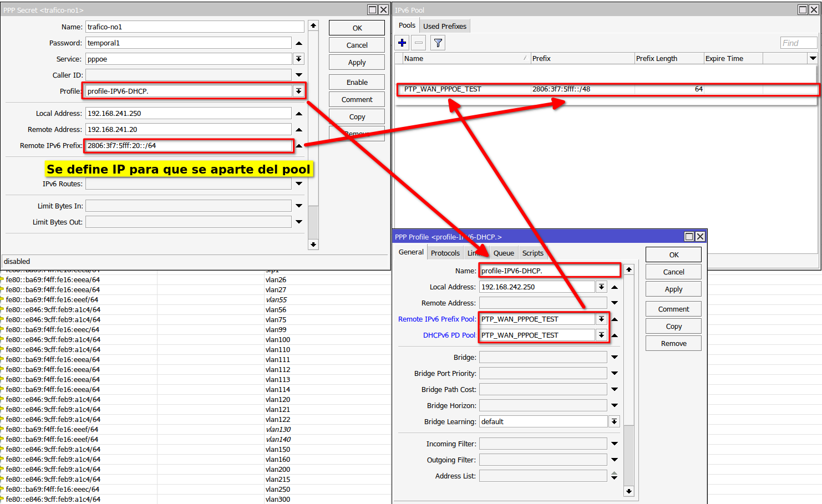822x504 pixels.
Task: Click the blue plus to add IPv6 pool
Action: tap(402, 43)
